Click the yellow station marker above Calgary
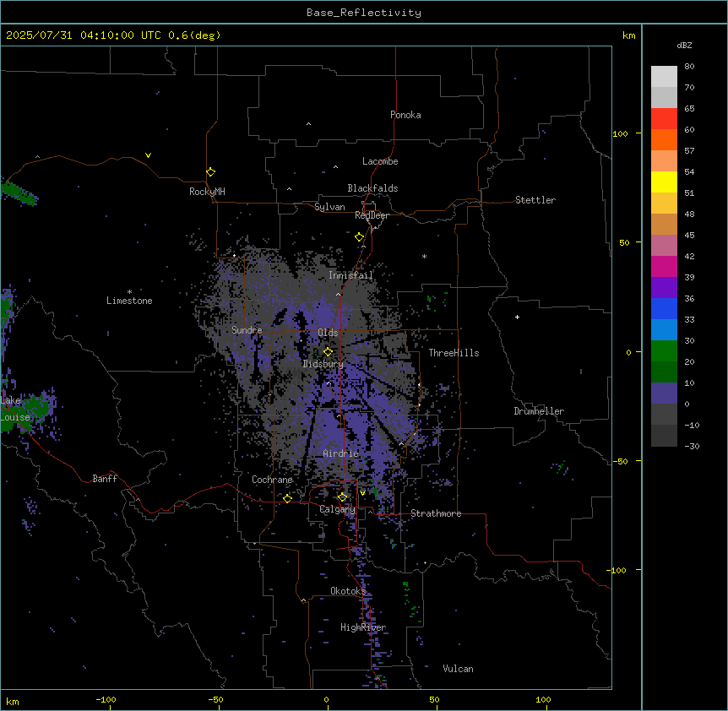The width and height of the screenshot is (728, 711). [342, 497]
